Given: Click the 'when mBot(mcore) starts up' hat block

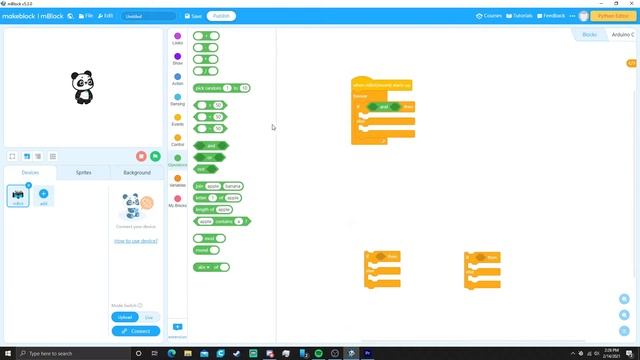Looking at the screenshot, I should click(x=381, y=84).
